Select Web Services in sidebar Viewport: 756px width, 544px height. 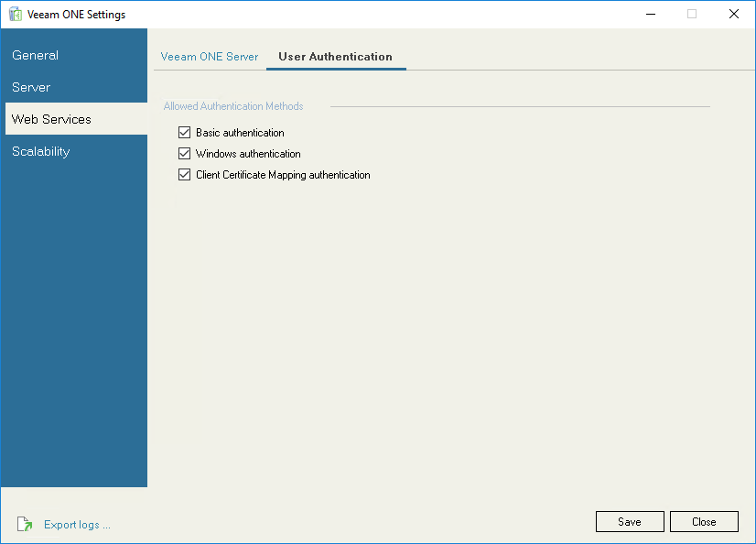pyautogui.click(x=76, y=119)
